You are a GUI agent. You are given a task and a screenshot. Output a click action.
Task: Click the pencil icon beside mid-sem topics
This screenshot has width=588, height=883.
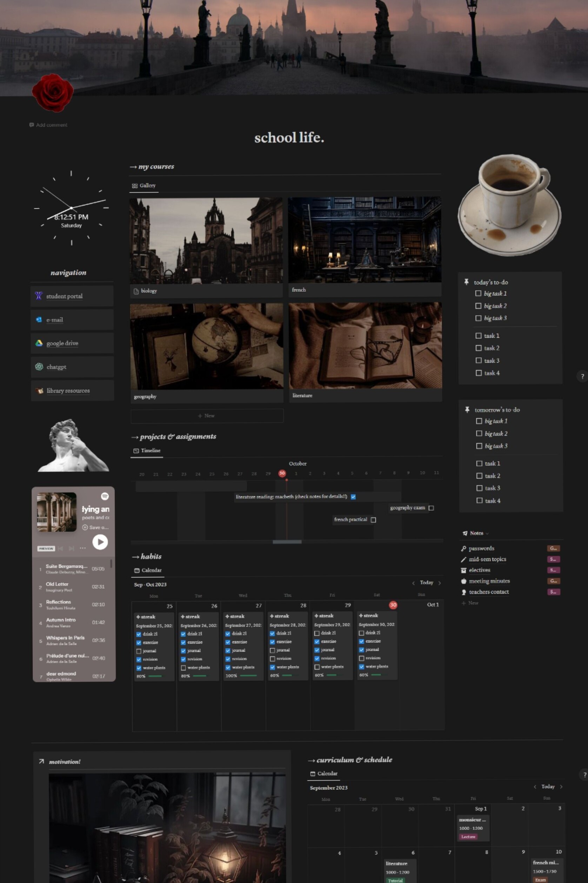pos(464,559)
